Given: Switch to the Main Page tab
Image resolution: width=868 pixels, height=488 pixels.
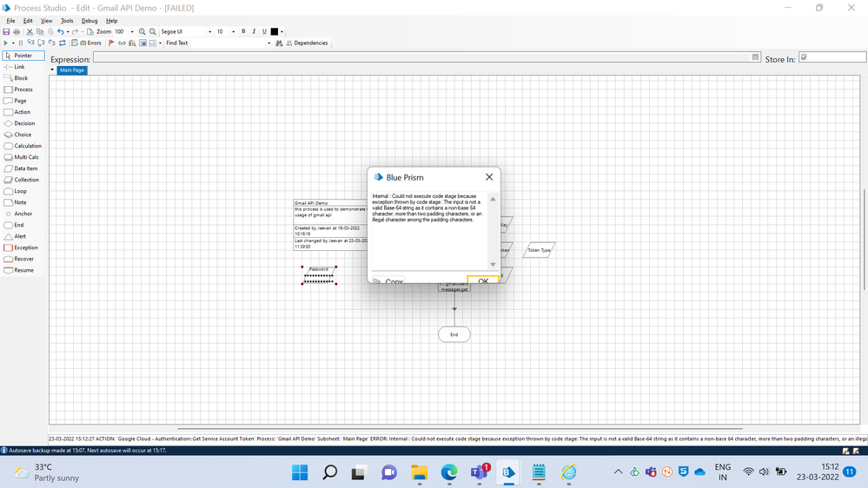Looking at the screenshot, I should [72, 70].
